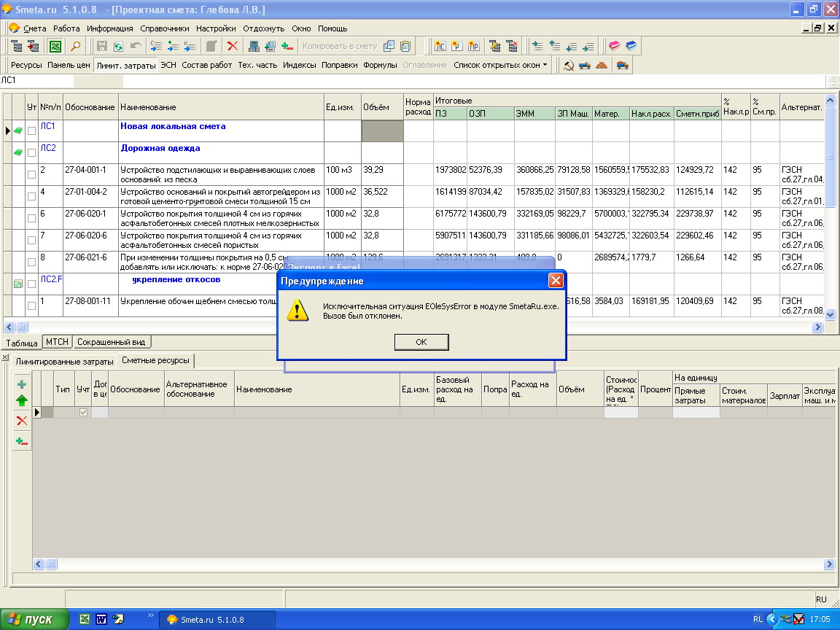Click the Ресурсы toolbar button
Viewport: 840px width, 630px height.
[26, 66]
